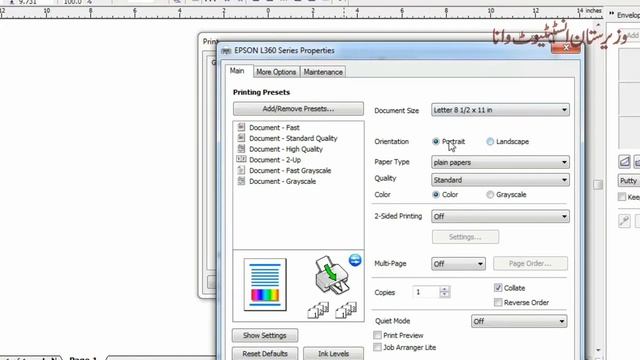This screenshot has width=640, height=360.
Task: Open Multi-Page dropdown
Action: click(x=458, y=264)
